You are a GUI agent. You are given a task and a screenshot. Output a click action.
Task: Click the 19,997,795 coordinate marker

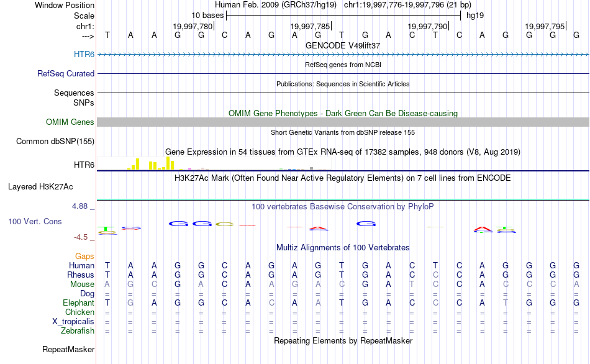pyautogui.click(x=545, y=26)
